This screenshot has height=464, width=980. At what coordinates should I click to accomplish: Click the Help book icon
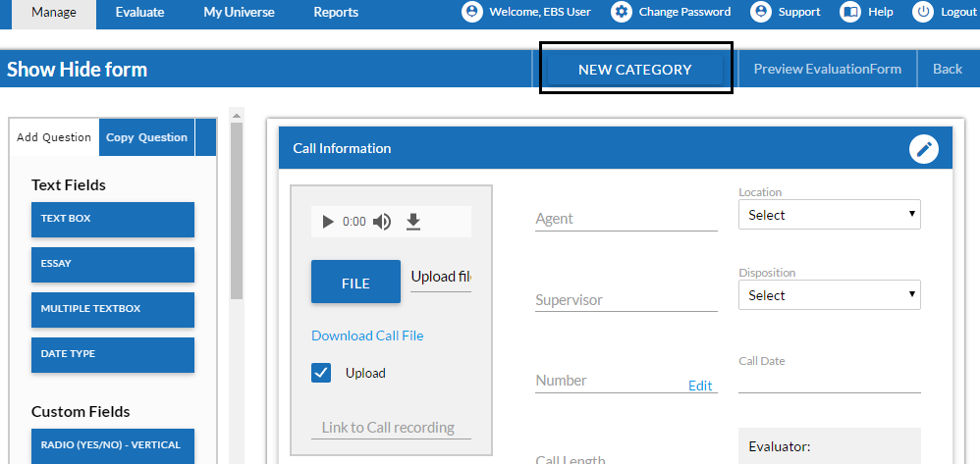(850, 12)
